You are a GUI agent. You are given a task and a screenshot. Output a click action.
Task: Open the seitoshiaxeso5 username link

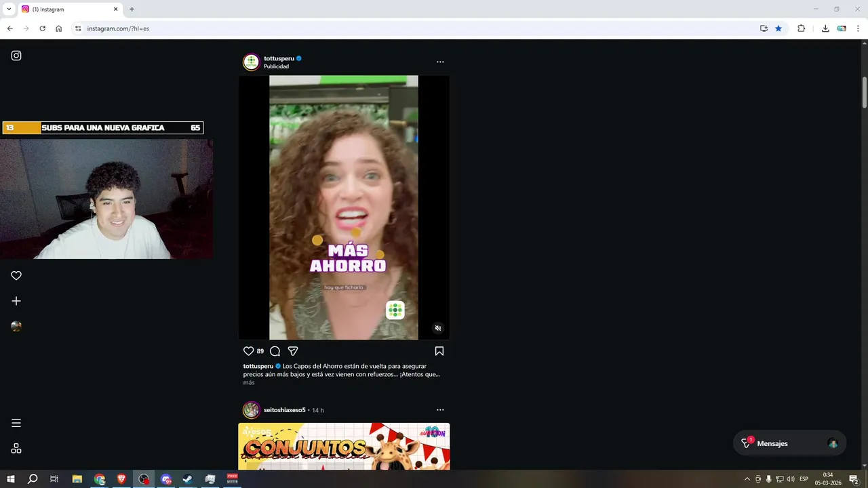(x=285, y=410)
